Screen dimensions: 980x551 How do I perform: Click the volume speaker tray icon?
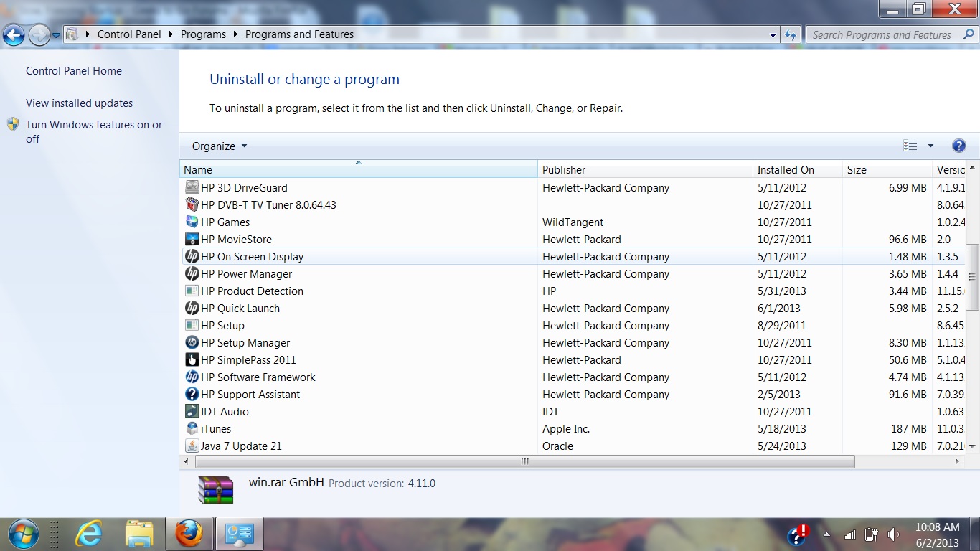tap(893, 534)
